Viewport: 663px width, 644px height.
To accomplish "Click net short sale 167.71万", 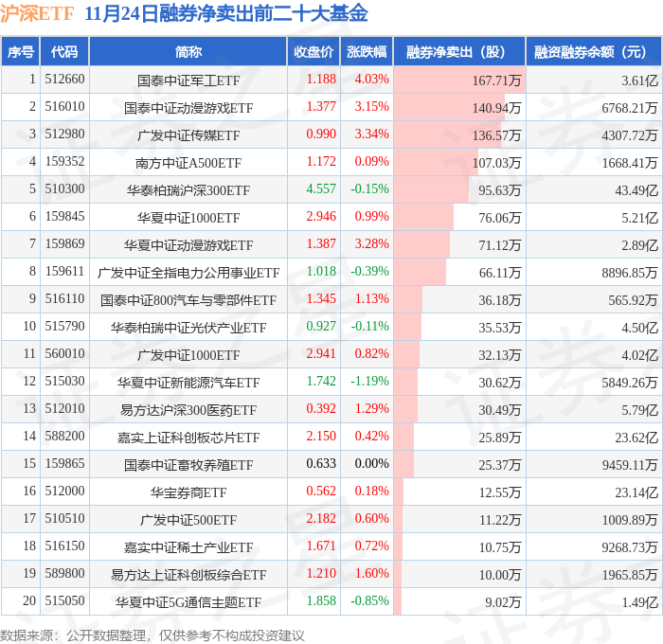I will coord(496,80).
